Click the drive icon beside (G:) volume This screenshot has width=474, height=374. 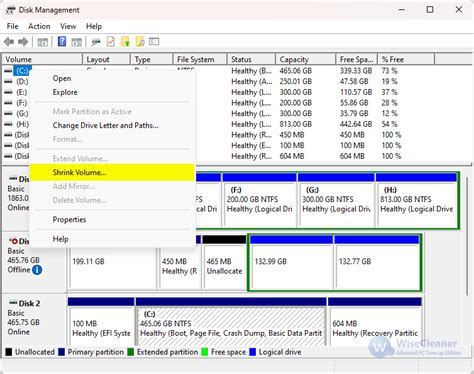coord(9,114)
